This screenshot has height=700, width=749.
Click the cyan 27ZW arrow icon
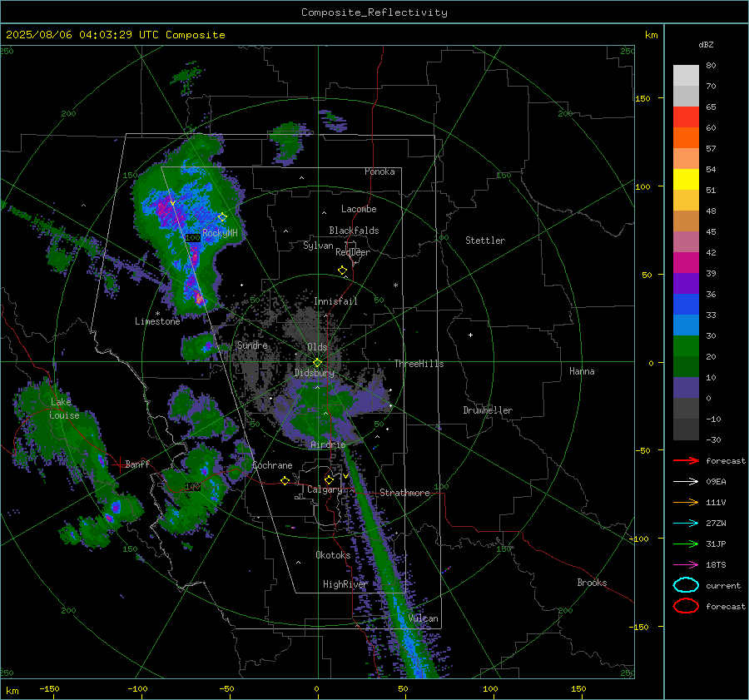tap(686, 524)
